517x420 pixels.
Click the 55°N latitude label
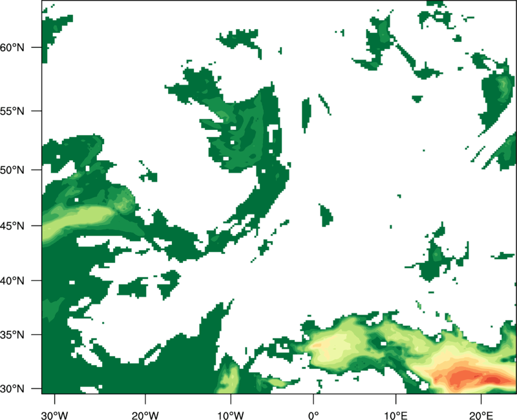tap(12, 111)
